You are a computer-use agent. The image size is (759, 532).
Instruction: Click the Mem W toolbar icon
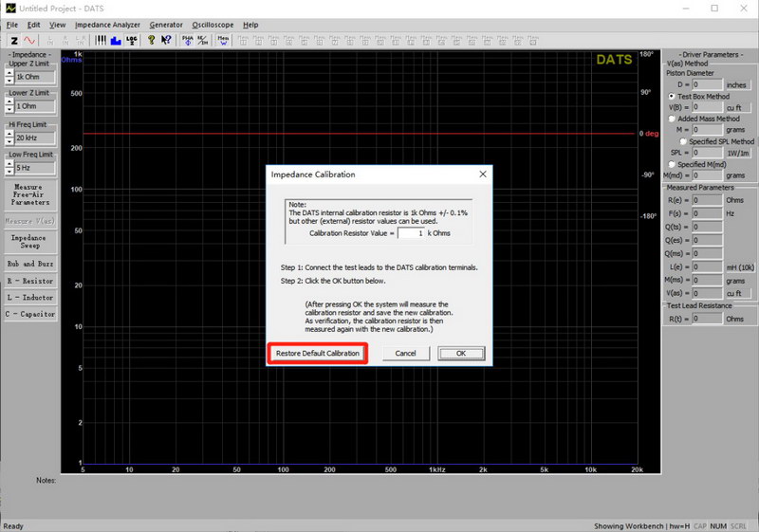click(x=223, y=41)
